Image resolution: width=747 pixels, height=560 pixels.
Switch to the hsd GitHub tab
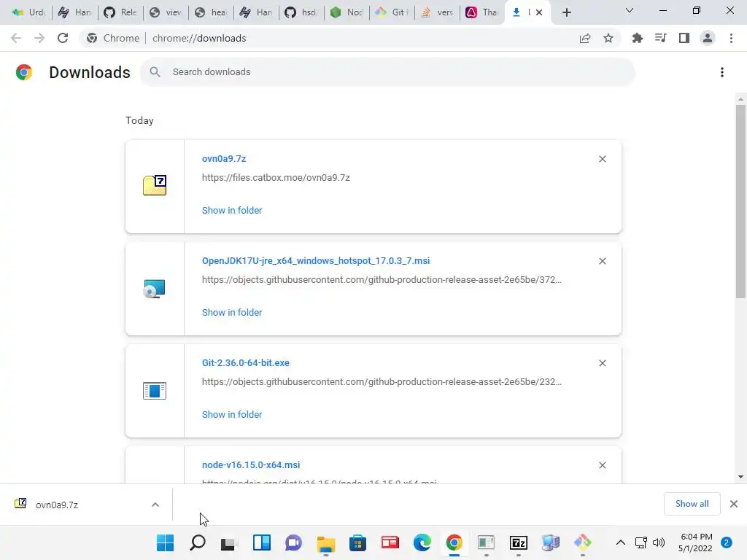pyautogui.click(x=301, y=12)
